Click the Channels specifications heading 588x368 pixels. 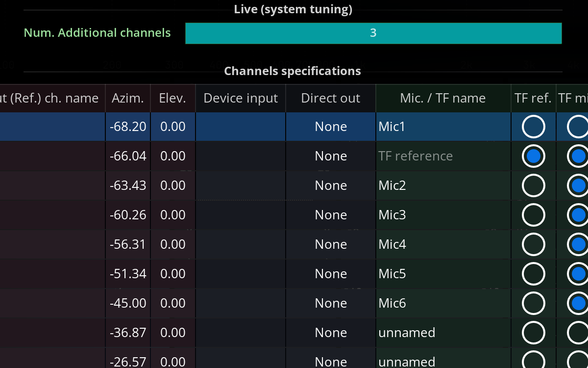click(293, 71)
